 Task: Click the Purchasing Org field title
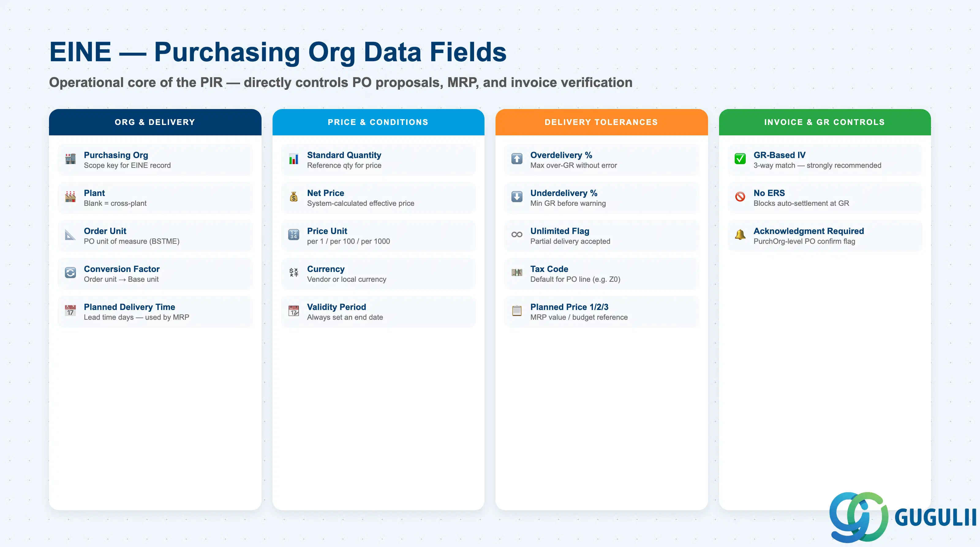pyautogui.click(x=116, y=155)
